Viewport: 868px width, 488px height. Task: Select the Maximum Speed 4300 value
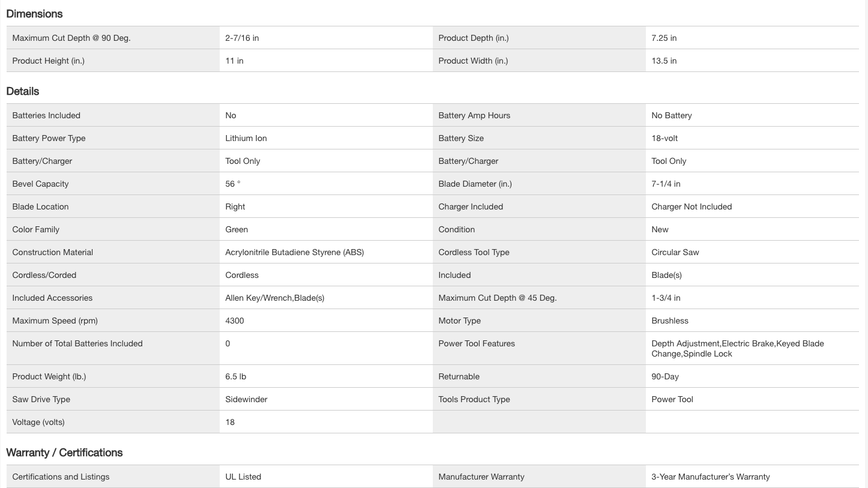pyautogui.click(x=235, y=321)
